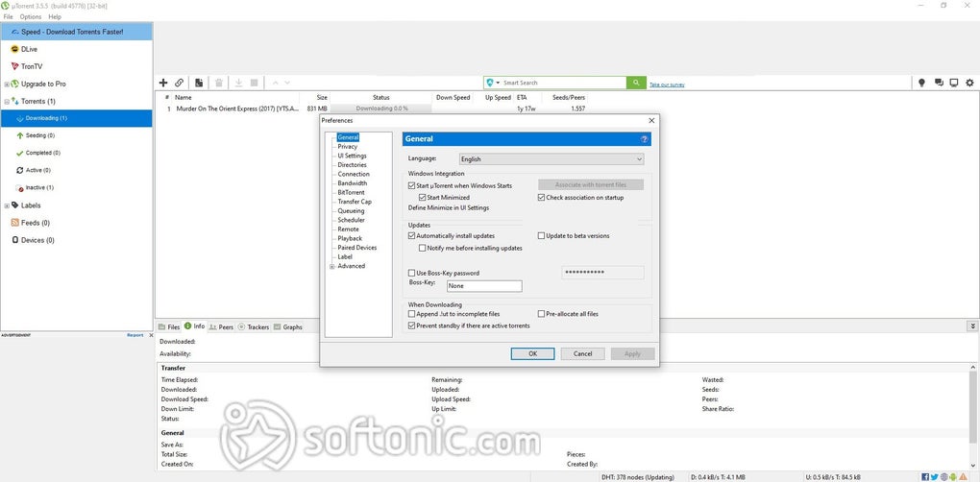Enable Update to beta versions
The width and height of the screenshot is (980, 482).
click(541, 236)
